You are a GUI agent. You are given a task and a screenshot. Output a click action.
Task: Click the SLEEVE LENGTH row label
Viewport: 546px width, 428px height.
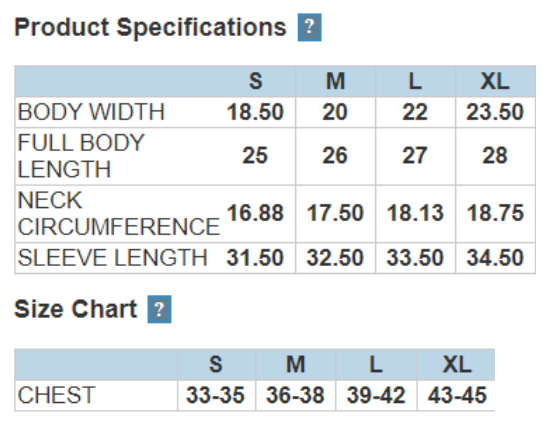[x=112, y=258]
